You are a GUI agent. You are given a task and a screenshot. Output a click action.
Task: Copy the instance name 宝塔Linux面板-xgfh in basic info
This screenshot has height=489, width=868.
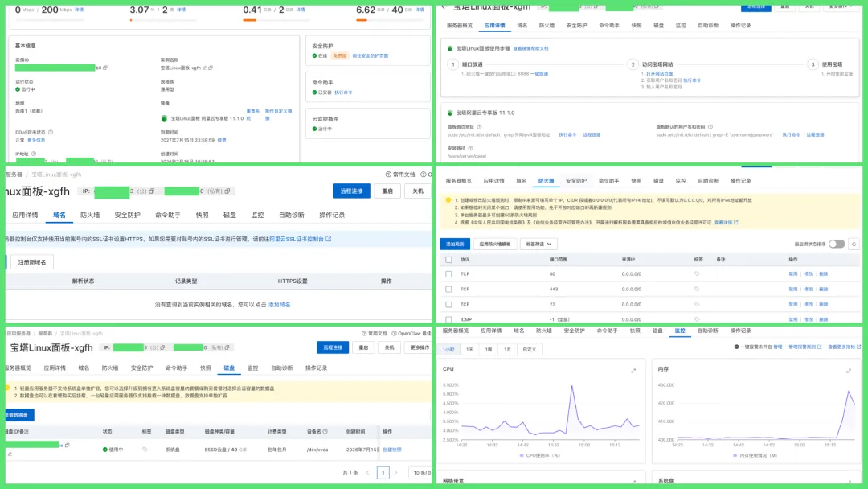[211, 68]
